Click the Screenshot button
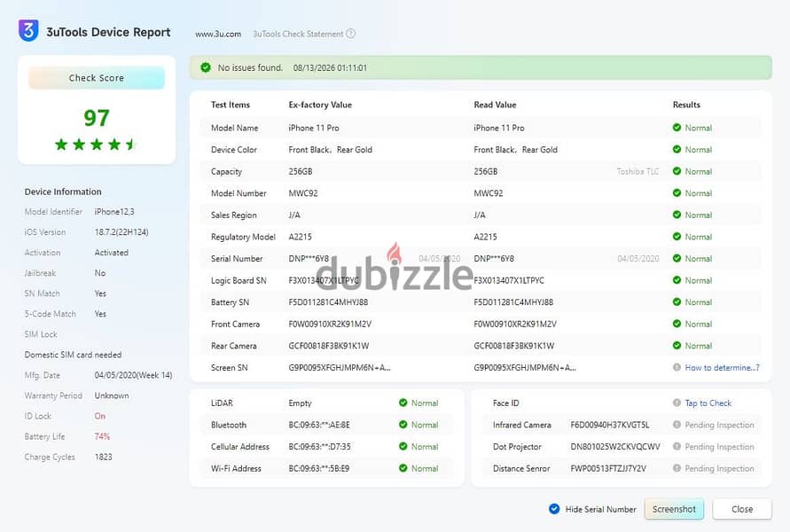 [x=674, y=509]
